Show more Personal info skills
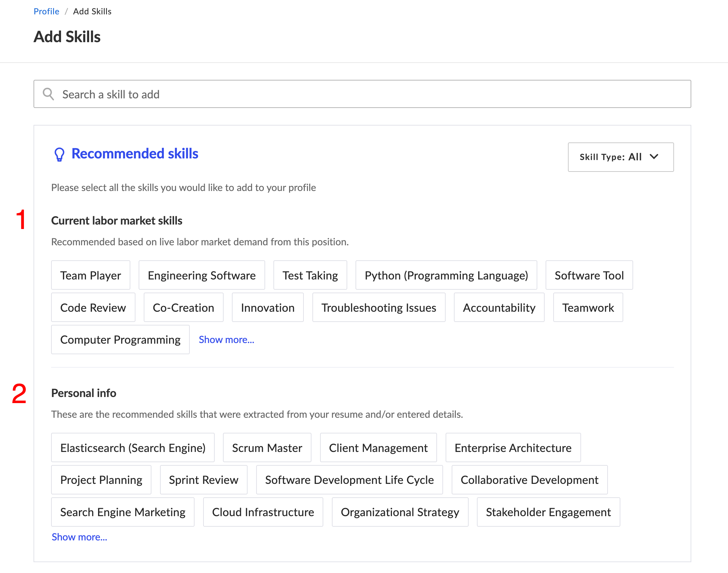This screenshot has width=728, height=573. point(79,537)
